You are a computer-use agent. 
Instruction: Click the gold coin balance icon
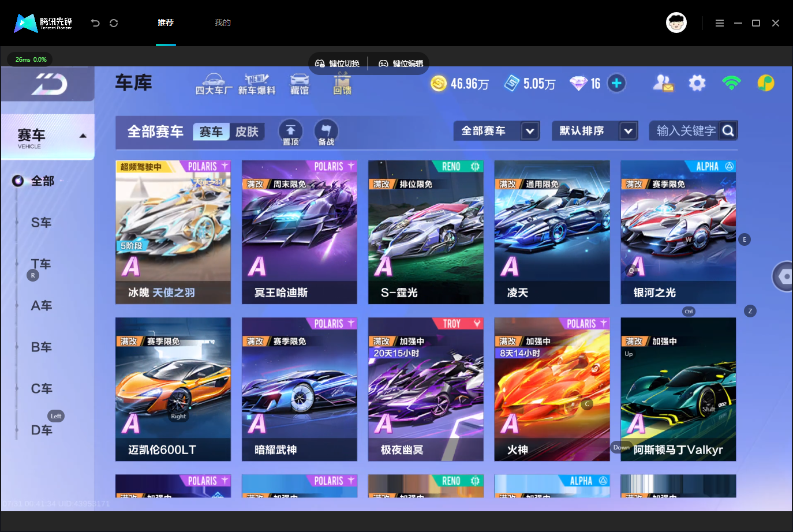439,84
